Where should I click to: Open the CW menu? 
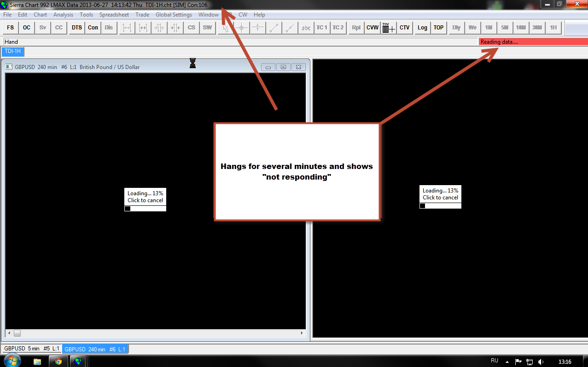[243, 15]
